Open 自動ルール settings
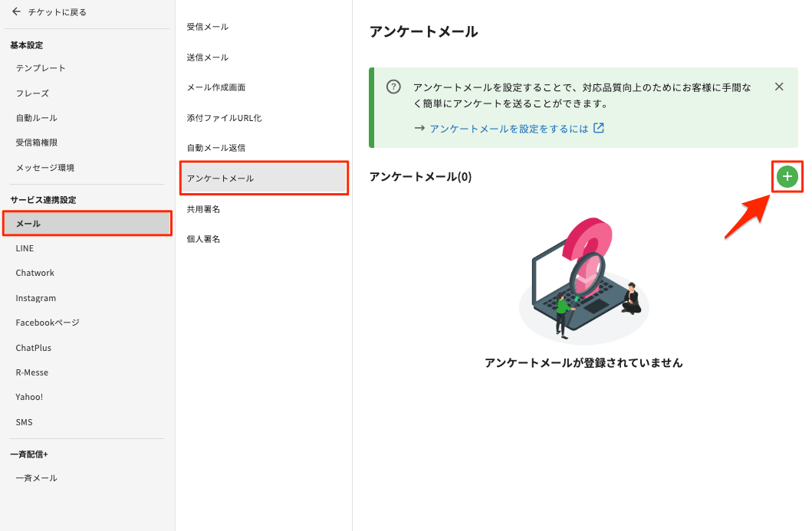 coord(37,118)
